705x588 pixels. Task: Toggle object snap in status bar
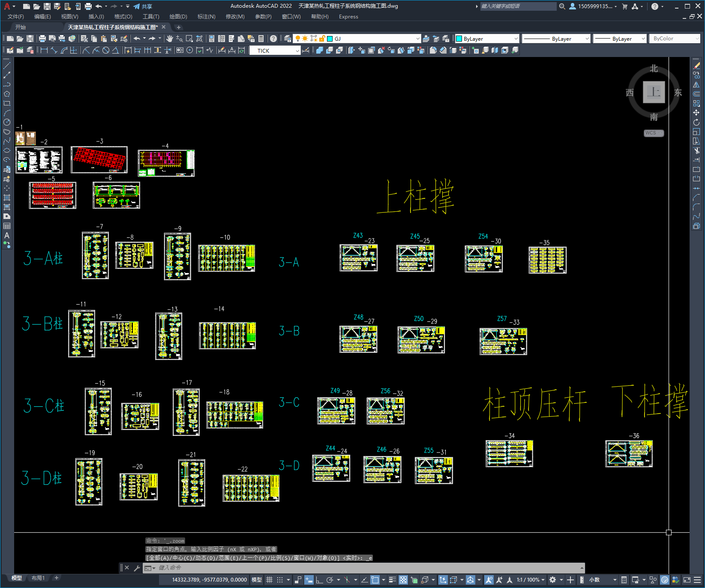(x=375, y=580)
